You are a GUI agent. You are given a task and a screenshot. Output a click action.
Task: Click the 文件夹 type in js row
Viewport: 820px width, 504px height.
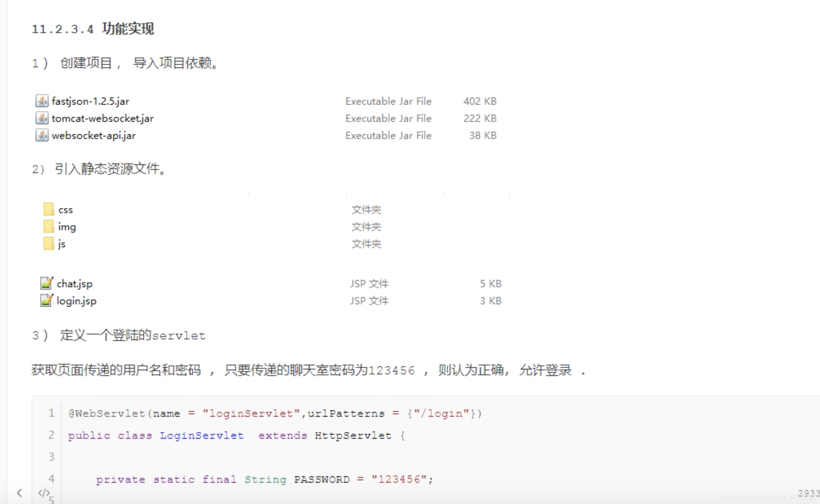(x=366, y=244)
